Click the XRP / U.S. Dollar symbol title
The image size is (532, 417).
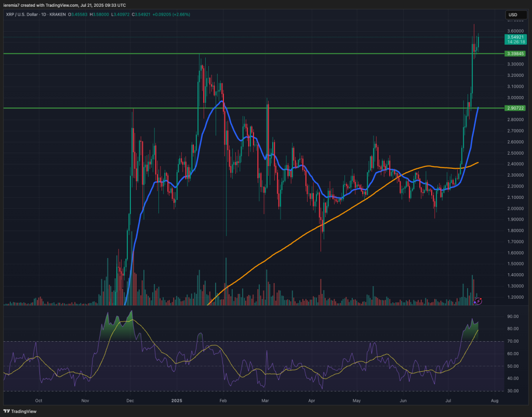(22, 15)
